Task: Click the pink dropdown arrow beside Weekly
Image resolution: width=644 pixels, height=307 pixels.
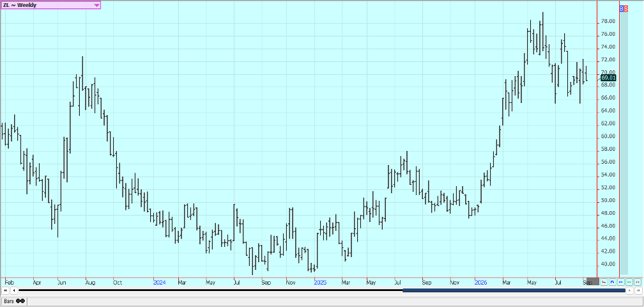Action: pyautogui.click(x=96, y=5)
